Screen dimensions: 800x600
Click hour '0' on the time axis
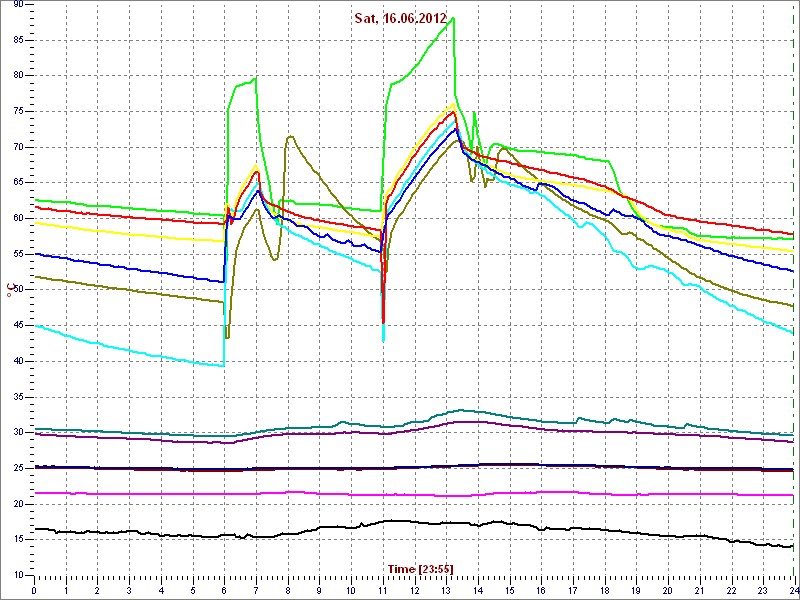click(34, 590)
